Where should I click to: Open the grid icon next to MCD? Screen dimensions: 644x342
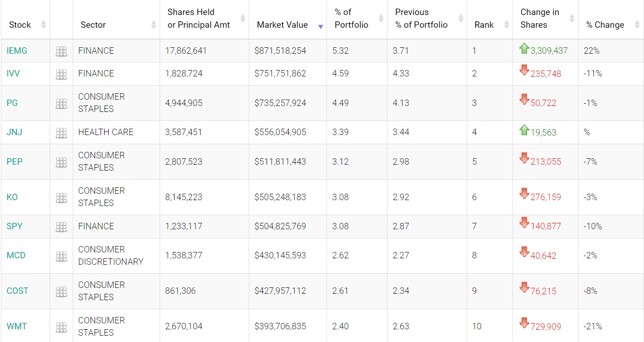[x=61, y=256]
